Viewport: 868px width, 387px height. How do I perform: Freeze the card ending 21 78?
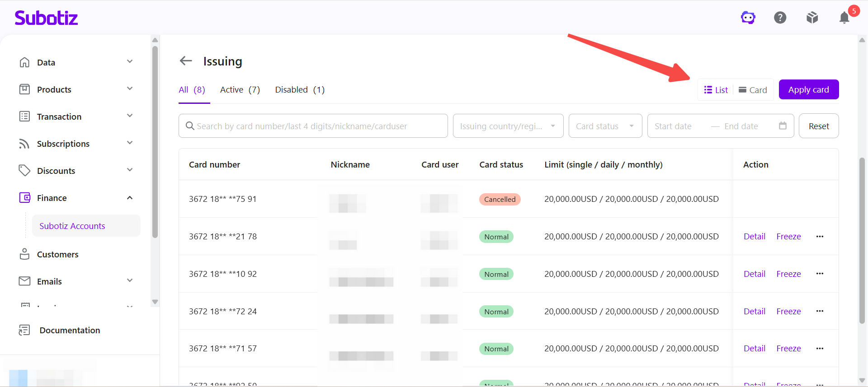pos(788,236)
